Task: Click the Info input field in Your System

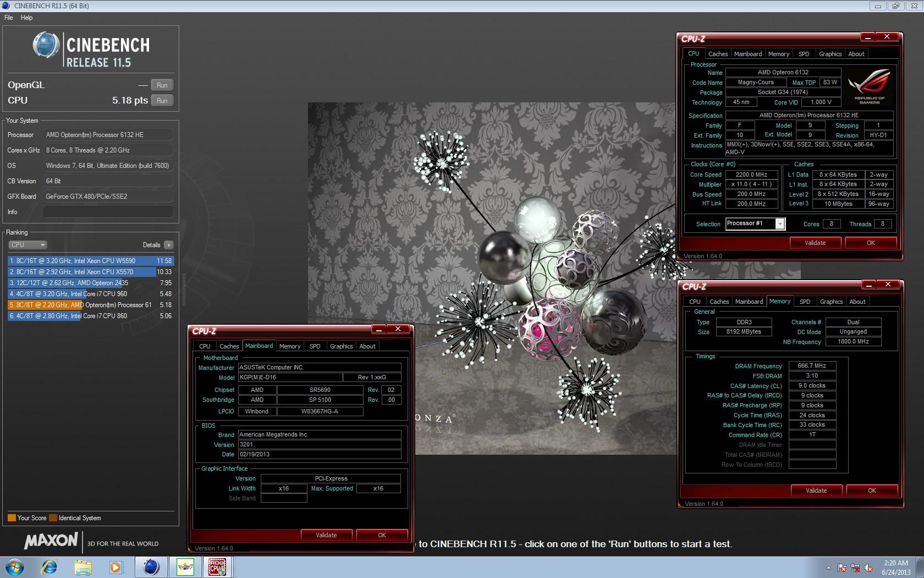Action: tap(108, 212)
